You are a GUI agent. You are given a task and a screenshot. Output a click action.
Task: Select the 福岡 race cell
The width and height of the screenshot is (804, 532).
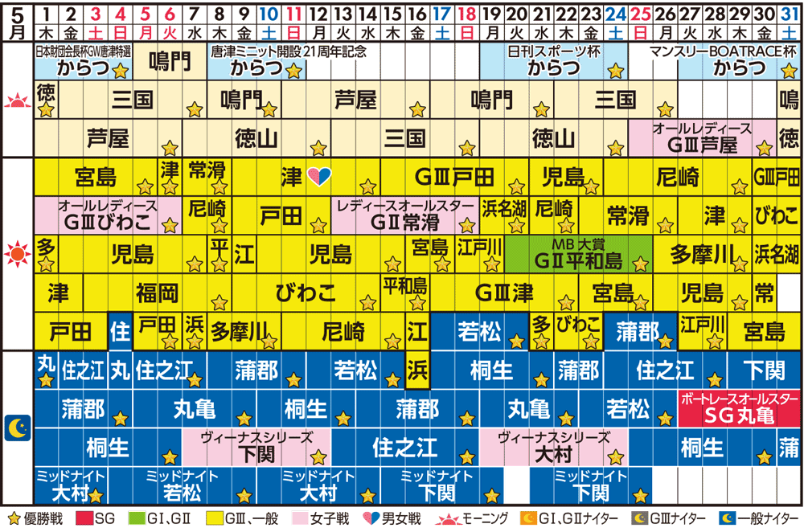tap(158, 293)
